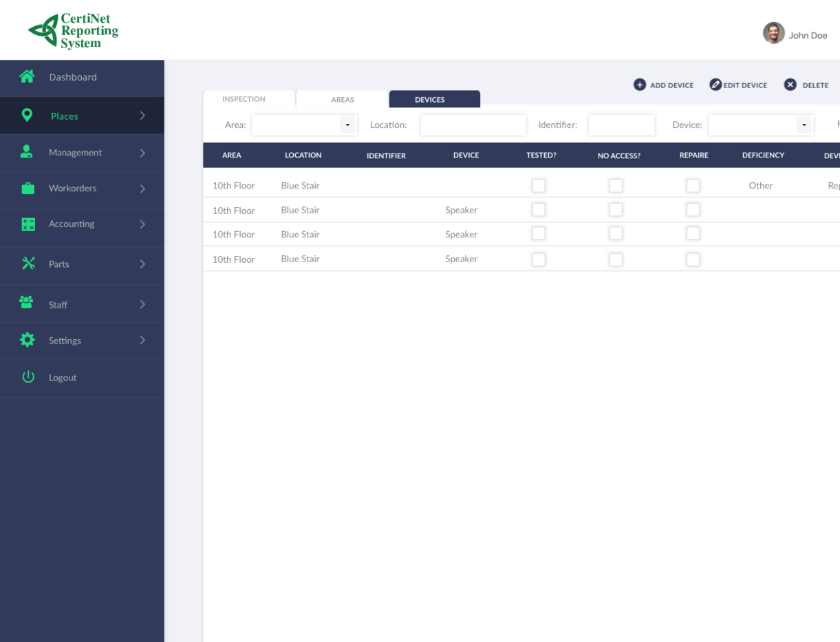Select the Places map pin icon
Image resolution: width=840 pixels, height=642 pixels.
coord(27,114)
